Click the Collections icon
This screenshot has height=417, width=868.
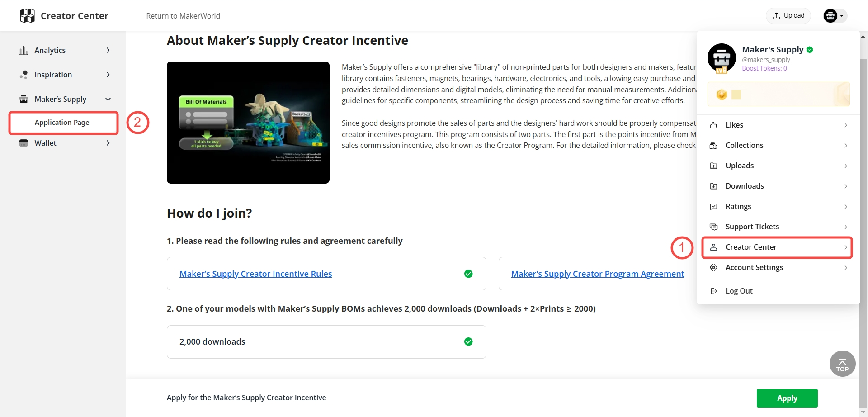[713, 146]
